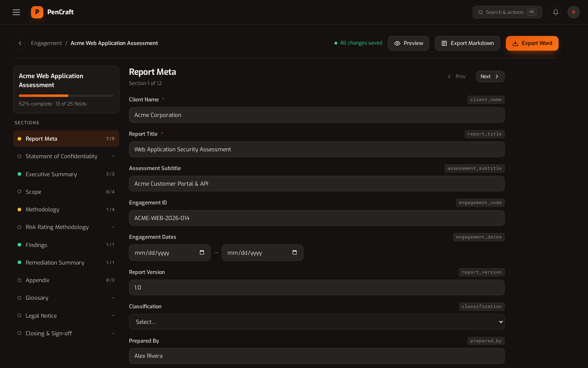Click the engagement end date field
Screen dimensions: 588x368
point(262,253)
